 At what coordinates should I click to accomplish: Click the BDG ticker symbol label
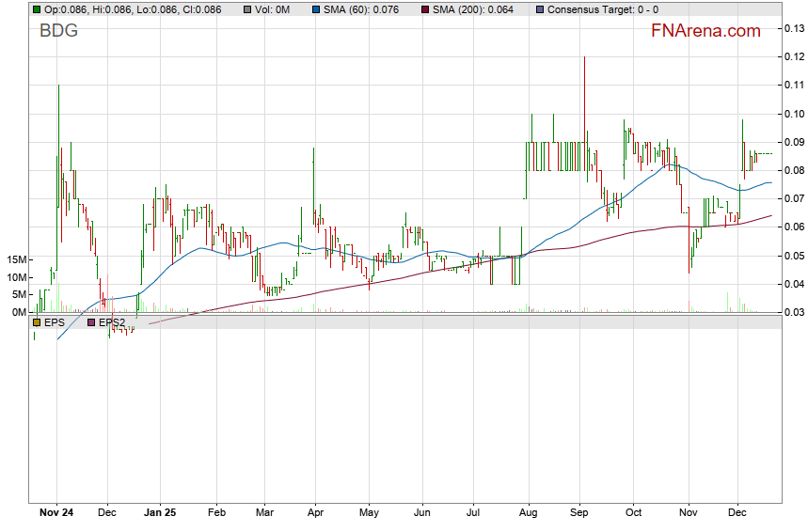pyautogui.click(x=58, y=31)
